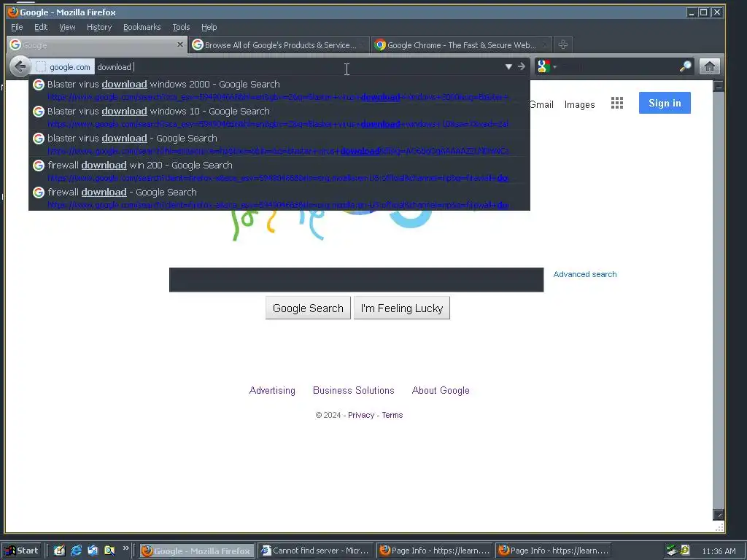Click the taskbar clock 11:36 AM
Viewport: 747px width, 560px height.
(719, 551)
